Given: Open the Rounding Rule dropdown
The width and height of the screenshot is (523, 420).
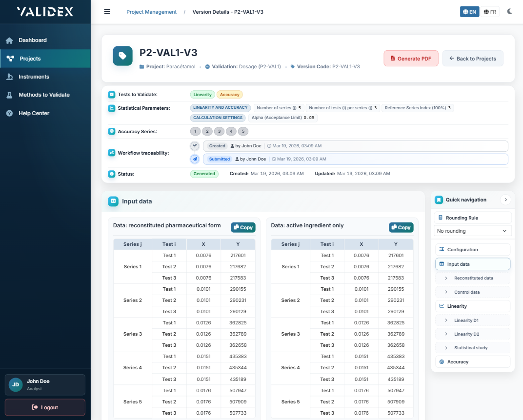Looking at the screenshot, I should pyautogui.click(x=472, y=231).
